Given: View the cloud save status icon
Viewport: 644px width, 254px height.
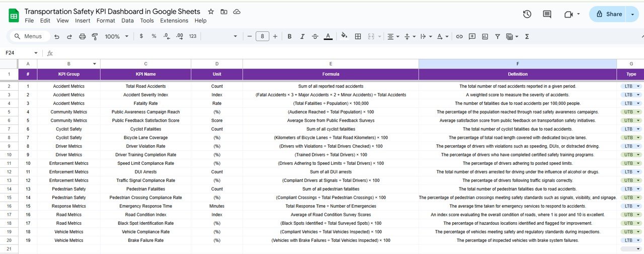Looking at the screenshot, I should [236, 12].
